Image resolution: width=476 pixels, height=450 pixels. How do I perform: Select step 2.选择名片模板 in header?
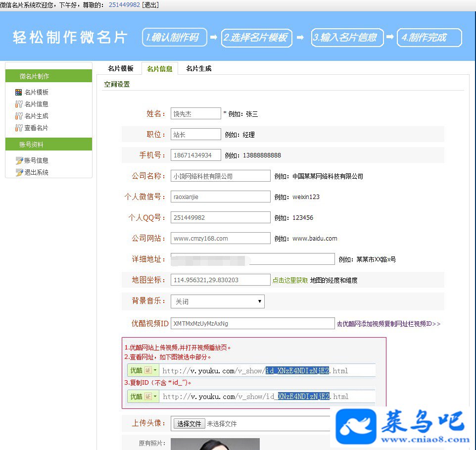tap(257, 38)
